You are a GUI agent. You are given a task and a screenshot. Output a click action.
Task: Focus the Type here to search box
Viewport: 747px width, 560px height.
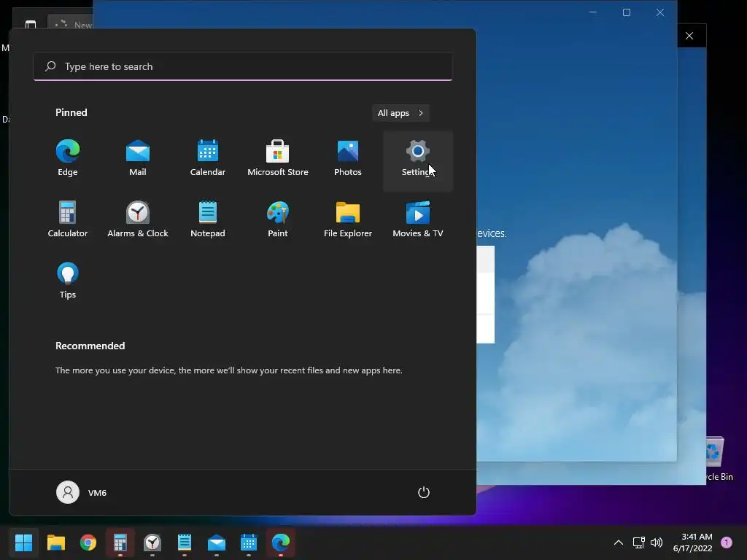pyautogui.click(x=243, y=66)
